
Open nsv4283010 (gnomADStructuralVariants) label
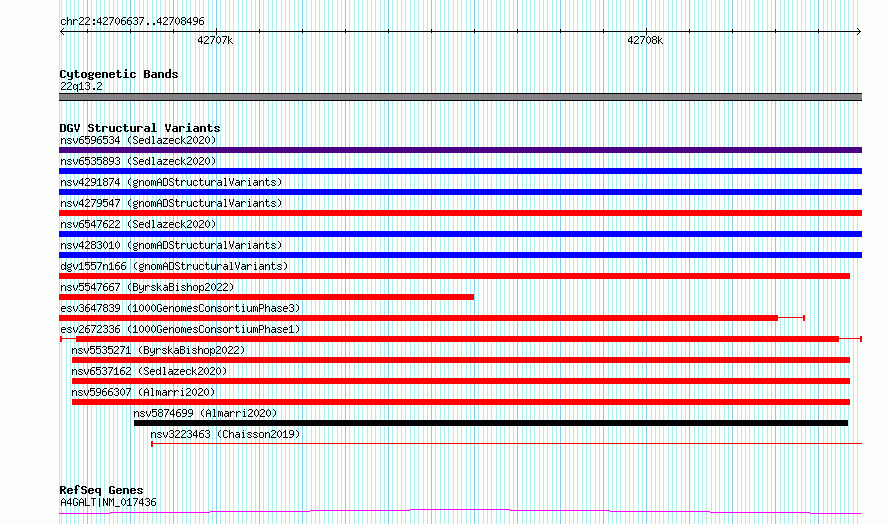[x=171, y=245]
